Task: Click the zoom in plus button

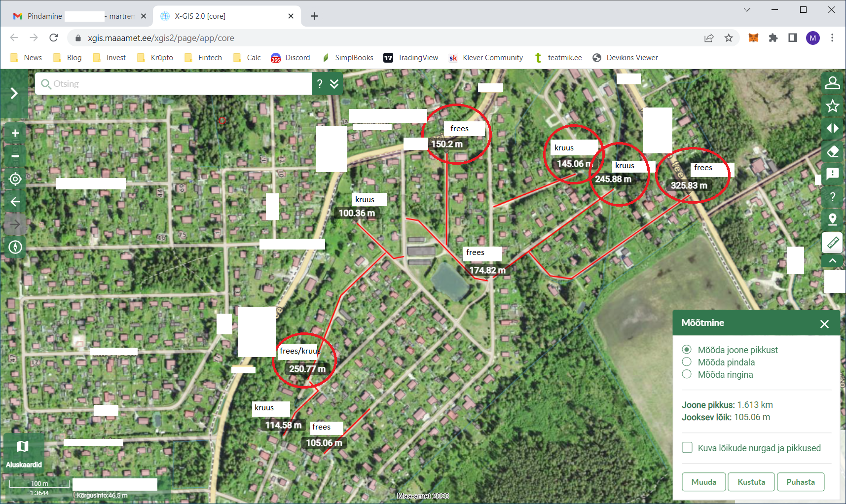Action: pyautogui.click(x=15, y=133)
